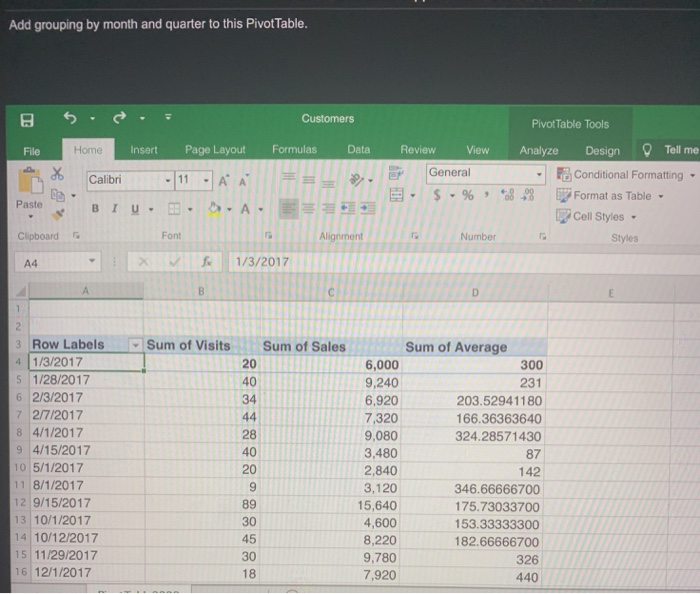Click the Middle Align icon
The image size is (700, 594).
pyautogui.click(x=308, y=180)
